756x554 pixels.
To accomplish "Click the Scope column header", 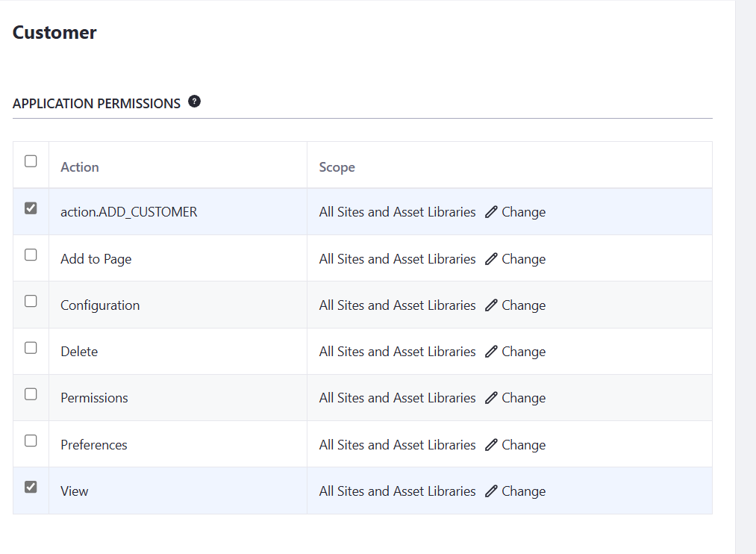I will pos(337,167).
